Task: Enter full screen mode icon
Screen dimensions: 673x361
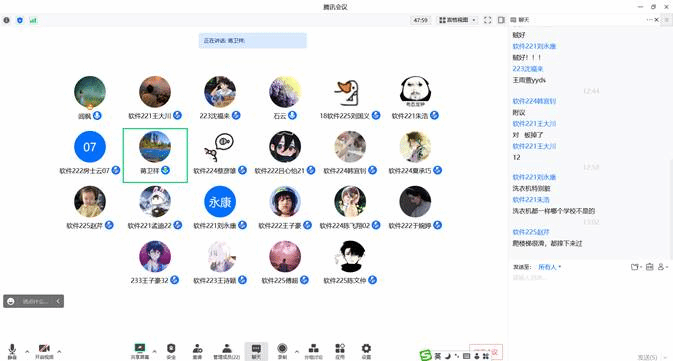Action: 487,20
